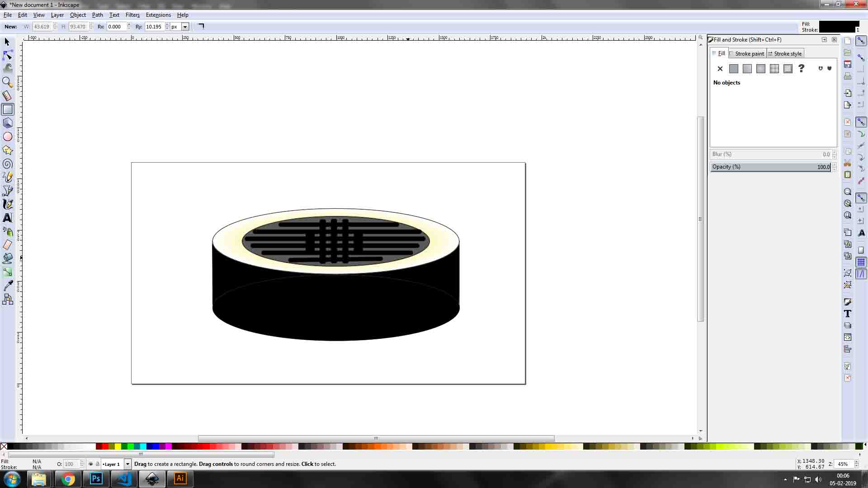Screen dimensions: 868x488
Task: Select the Selection arrow tool
Action: pyautogui.click(x=7, y=42)
